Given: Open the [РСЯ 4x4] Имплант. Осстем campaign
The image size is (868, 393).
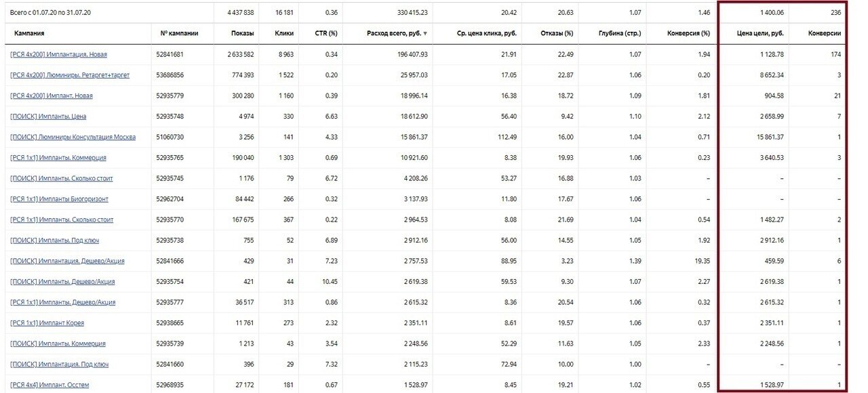Looking at the screenshot, I should 50,385.
